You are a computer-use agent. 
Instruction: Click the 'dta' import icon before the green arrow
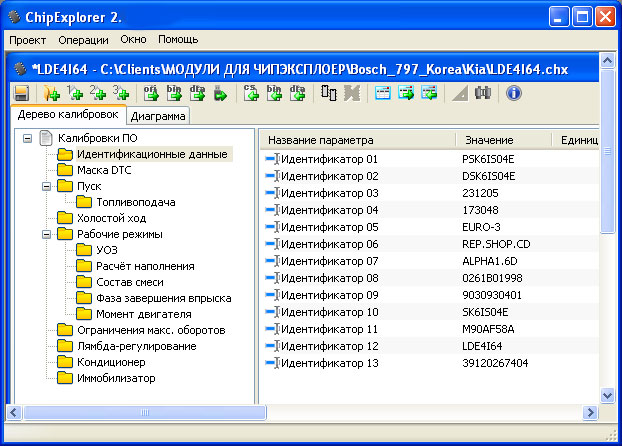pos(199,93)
